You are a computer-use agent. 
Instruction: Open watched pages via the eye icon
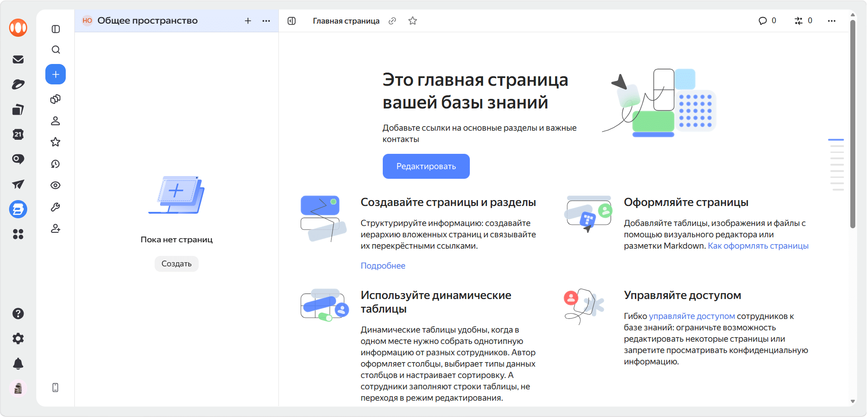56,185
